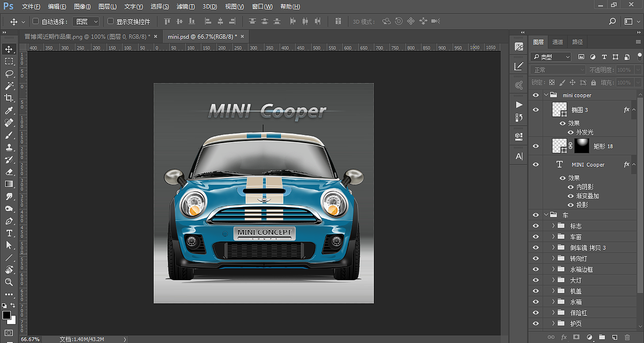This screenshot has width=644, height=343.
Task: Open the 滤镜(T) menu
Action: click(186, 7)
